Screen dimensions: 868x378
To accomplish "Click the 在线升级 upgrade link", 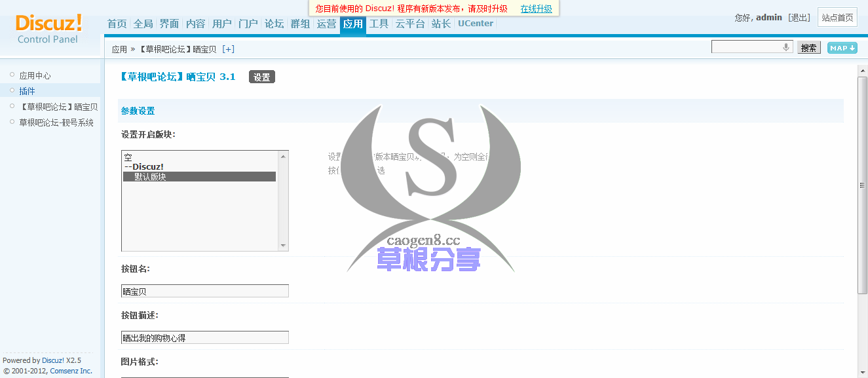I will click(x=536, y=9).
